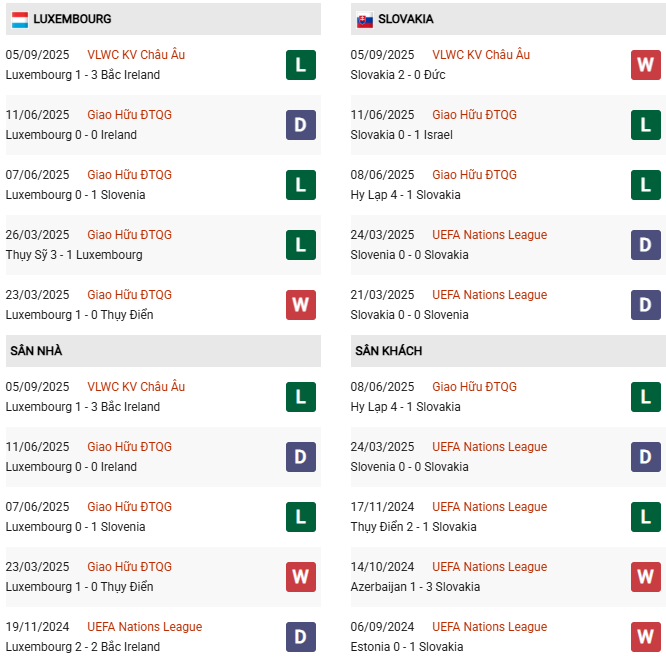Select W badge for Estonia 0 - 1 Slovakia

click(645, 637)
